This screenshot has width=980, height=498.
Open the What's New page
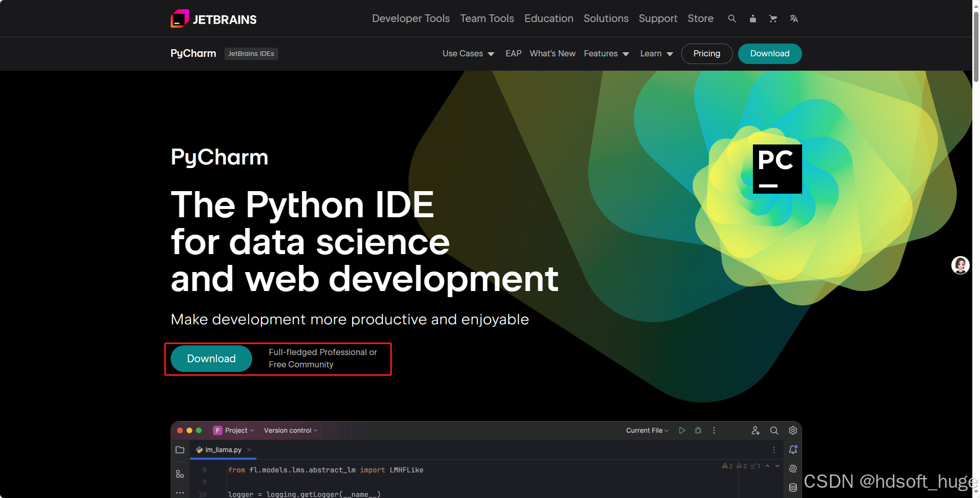coord(552,53)
